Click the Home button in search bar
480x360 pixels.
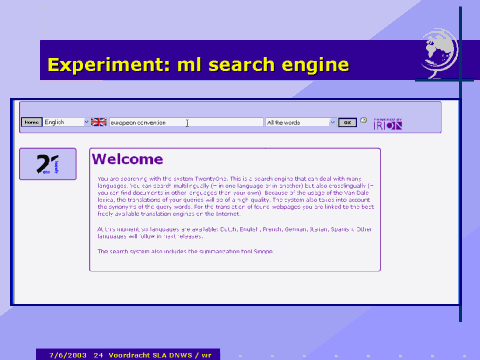[x=32, y=122]
